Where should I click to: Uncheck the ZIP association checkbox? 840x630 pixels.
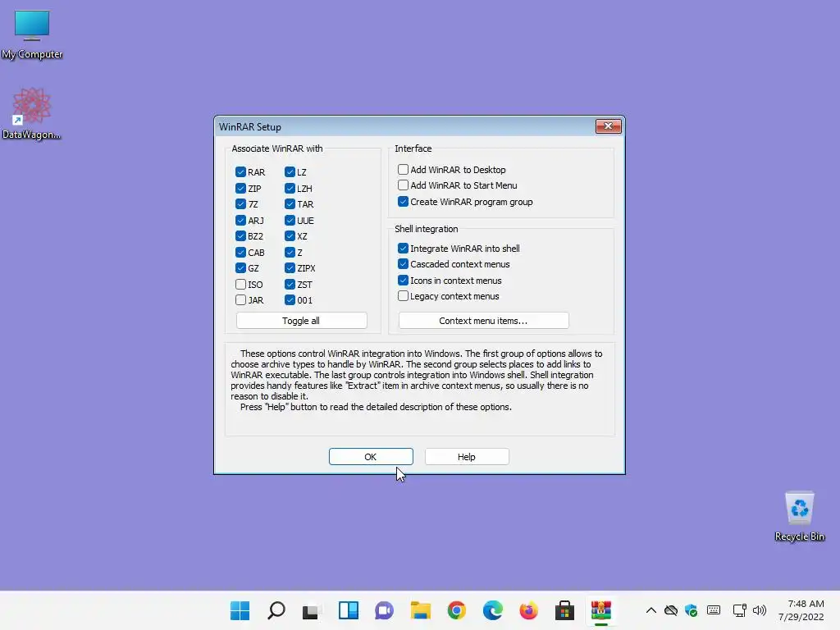(240, 188)
